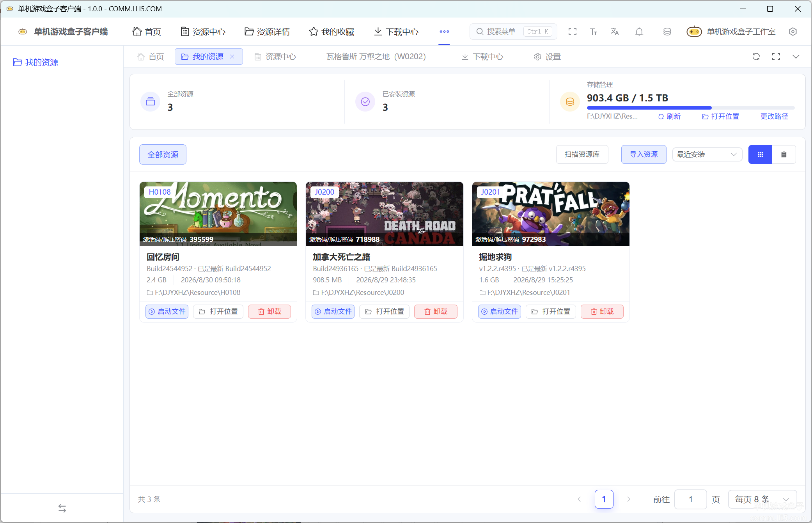The width and height of the screenshot is (812, 523).
Task: Open the language translation icon
Action: (615, 32)
